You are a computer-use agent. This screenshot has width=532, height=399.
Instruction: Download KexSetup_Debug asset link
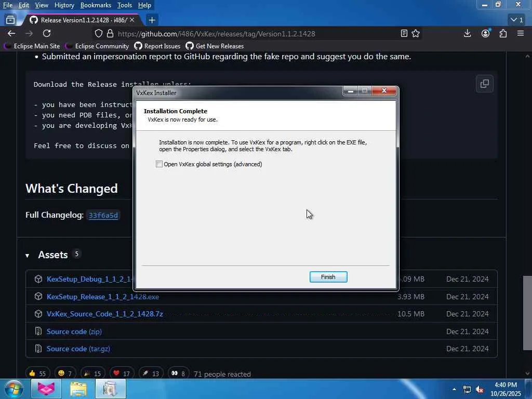coord(89,279)
